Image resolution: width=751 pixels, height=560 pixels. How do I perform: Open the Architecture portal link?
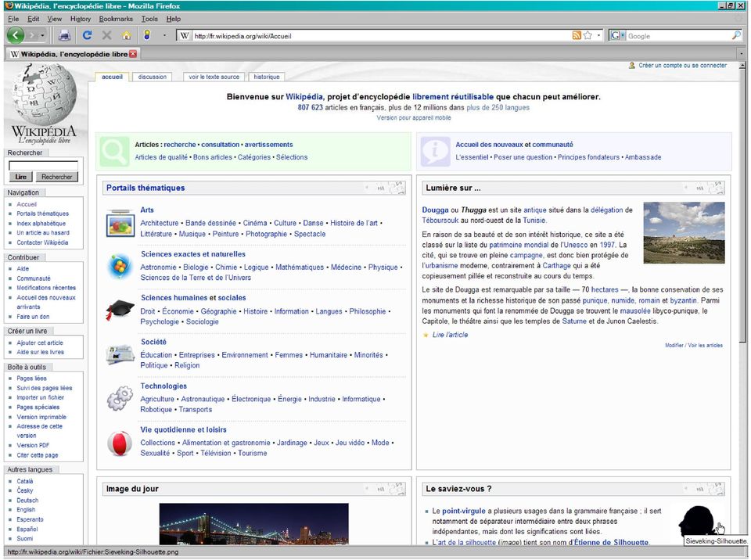tap(160, 223)
